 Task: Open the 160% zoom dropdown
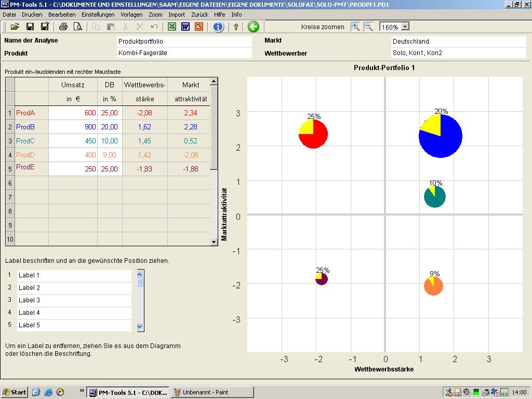tap(405, 26)
